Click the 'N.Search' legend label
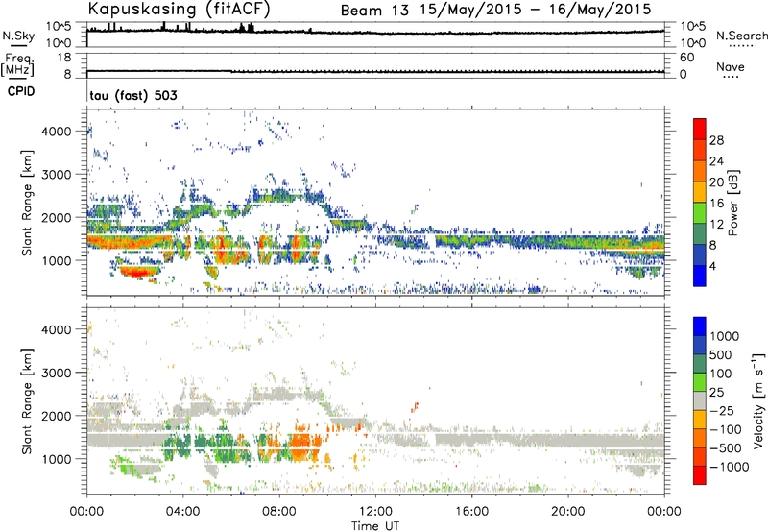Viewport: 768px width, 532px height. [x=741, y=36]
